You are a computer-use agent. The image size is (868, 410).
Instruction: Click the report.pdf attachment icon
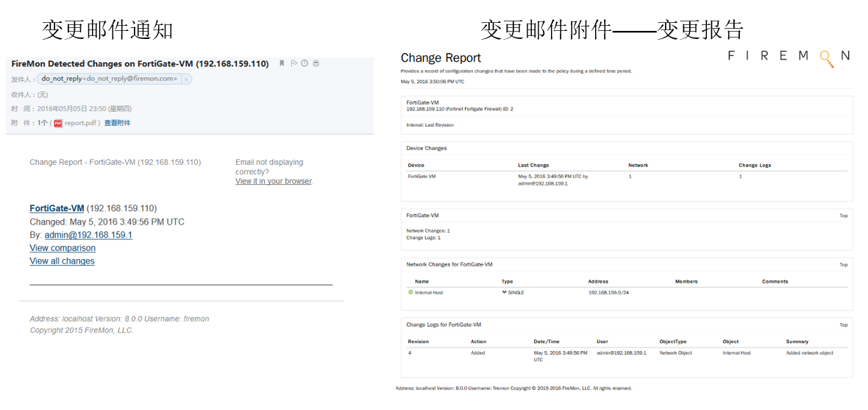point(58,123)
